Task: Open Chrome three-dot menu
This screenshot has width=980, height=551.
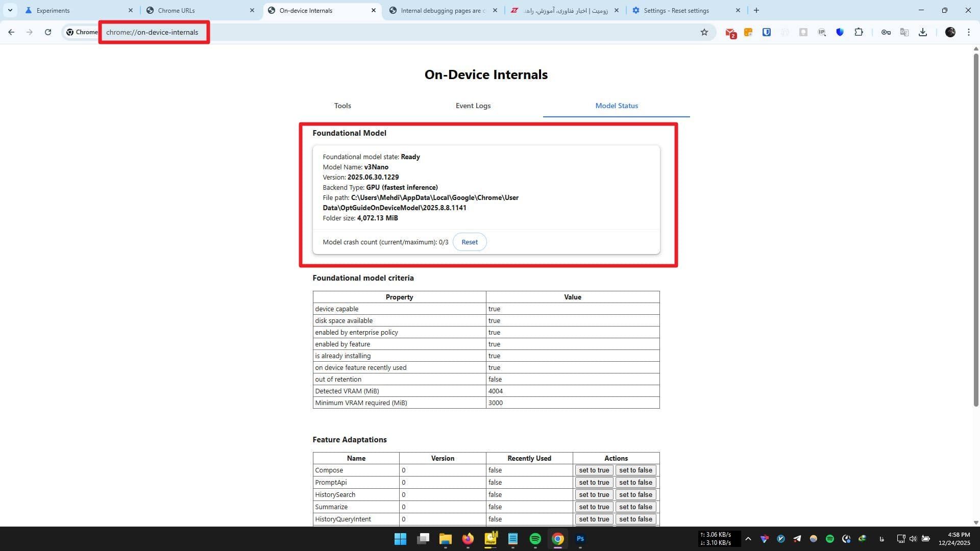Action: pyautogui.click(x=968, y=32)
